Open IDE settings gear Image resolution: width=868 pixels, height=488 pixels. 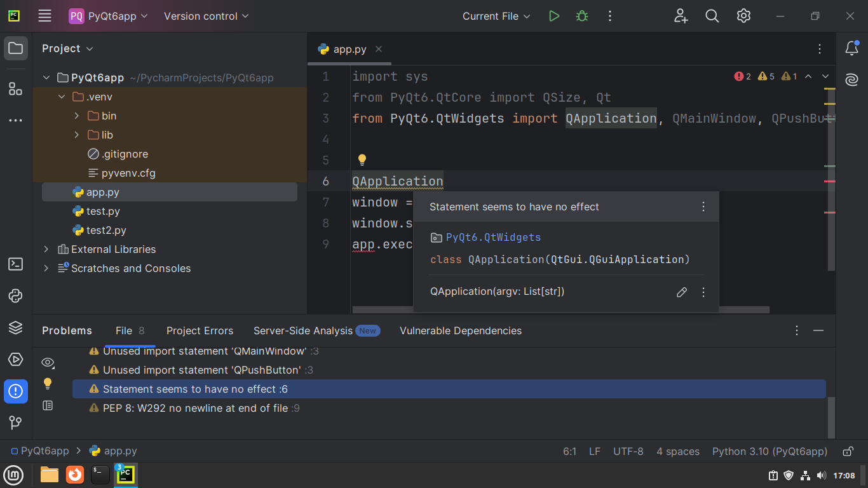(x=744, y=16)
